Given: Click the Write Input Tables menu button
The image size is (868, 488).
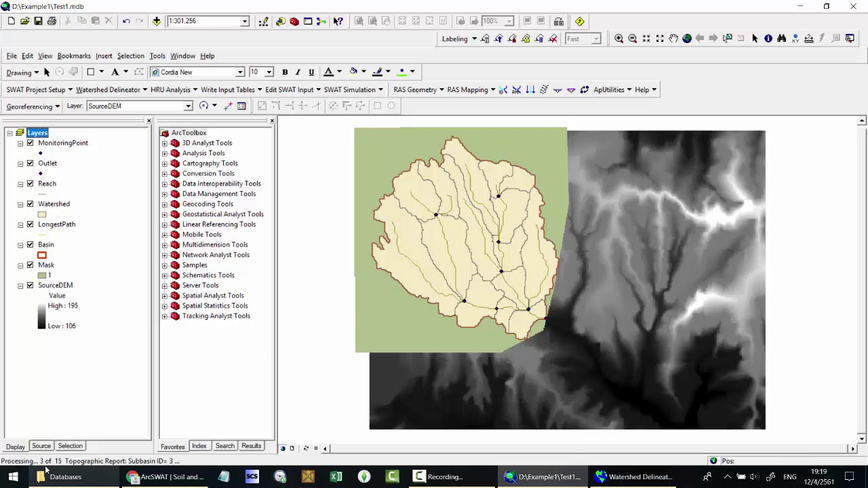Looking at the screenshot, I should click(231, 89).
